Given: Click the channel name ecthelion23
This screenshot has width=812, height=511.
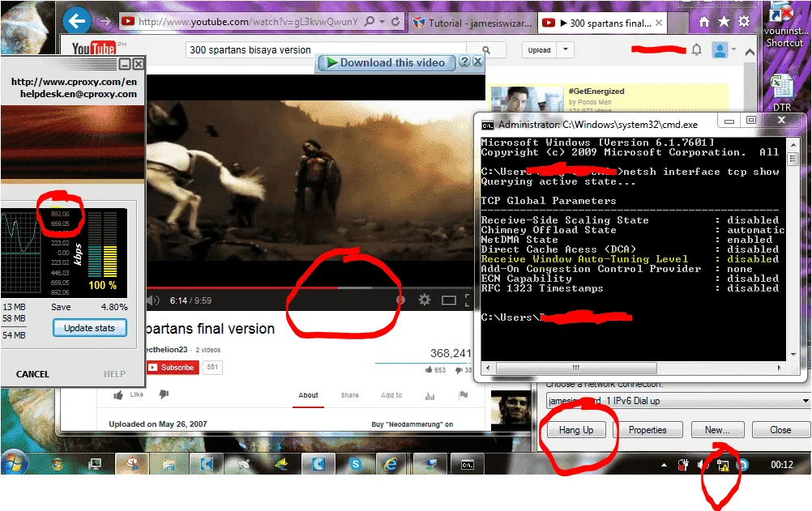Looking at the screenshot, I should (x=167, y=350).
